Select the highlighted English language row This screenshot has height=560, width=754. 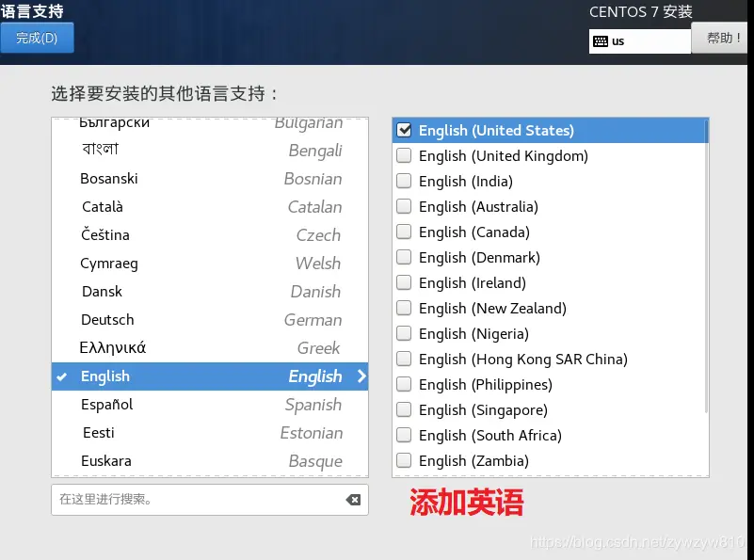(210, 376)
